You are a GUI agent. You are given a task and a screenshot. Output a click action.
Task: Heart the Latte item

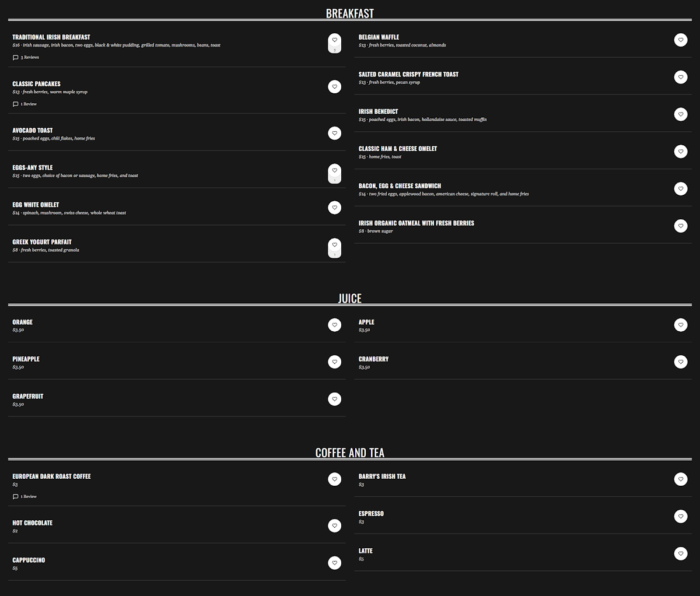tap(681, 553)
